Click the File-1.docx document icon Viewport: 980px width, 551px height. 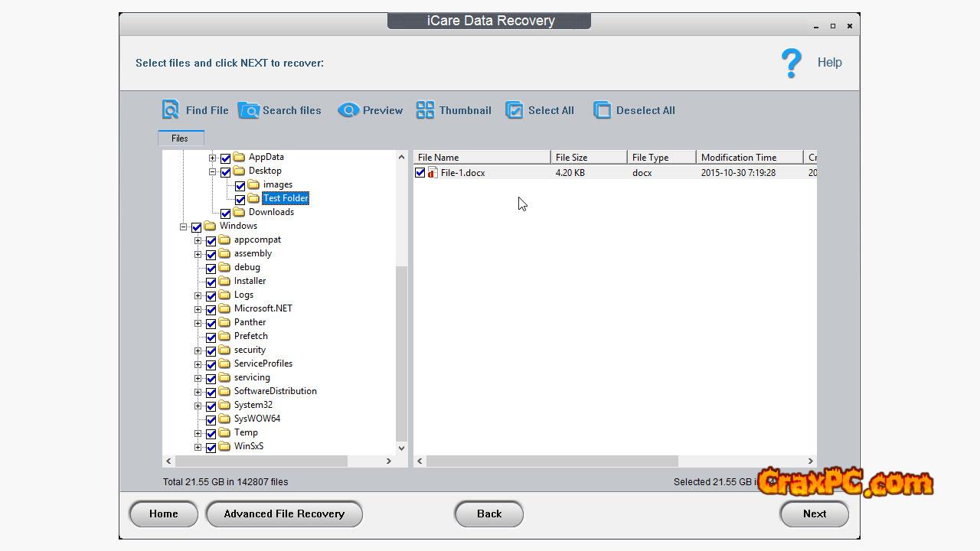pyautogui.click(x=433, y=173)
